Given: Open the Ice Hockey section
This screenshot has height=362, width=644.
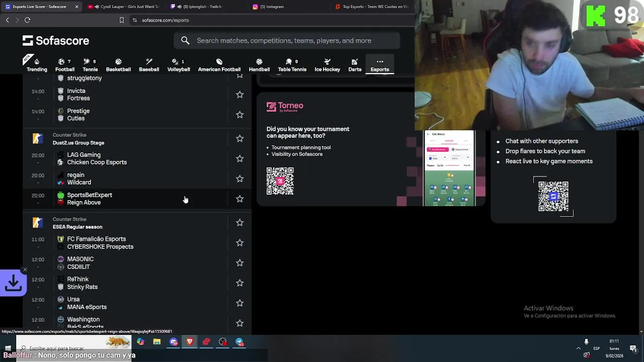Looking at the screenshot, I should (x=328, y=65).
